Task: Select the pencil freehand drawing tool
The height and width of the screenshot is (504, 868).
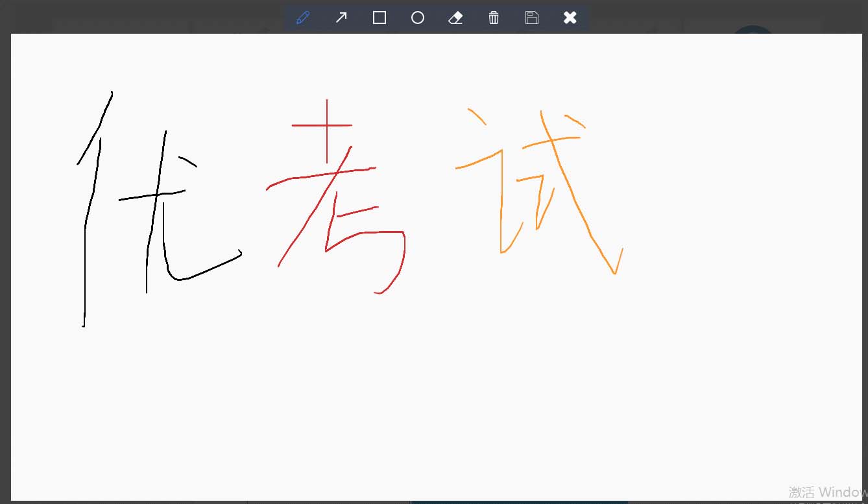Action: (x=303, y=18)
